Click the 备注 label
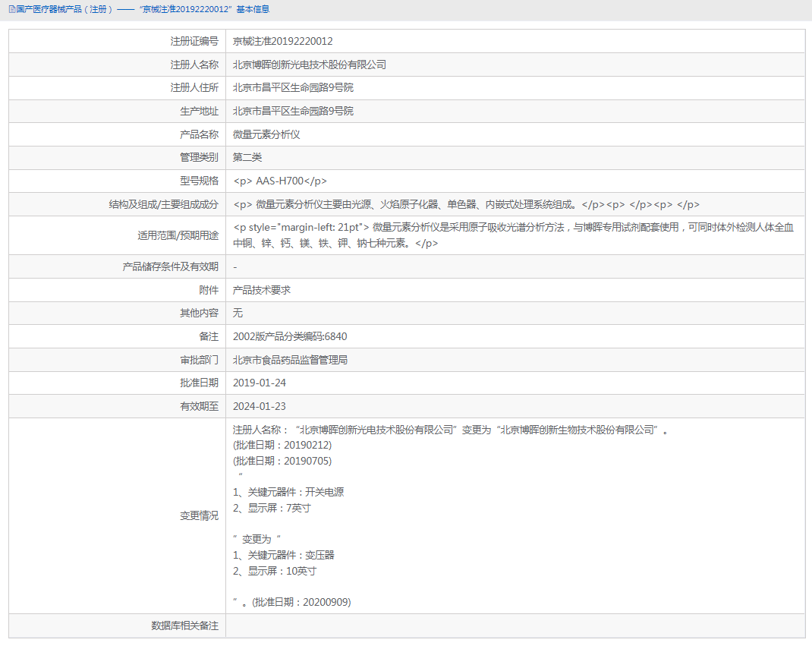The height and width of the screenshot is (646, 812). [x=209, y=337]
